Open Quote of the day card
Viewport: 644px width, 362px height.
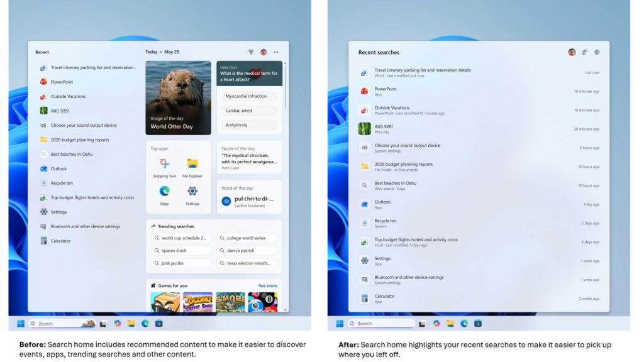(249, 158)
